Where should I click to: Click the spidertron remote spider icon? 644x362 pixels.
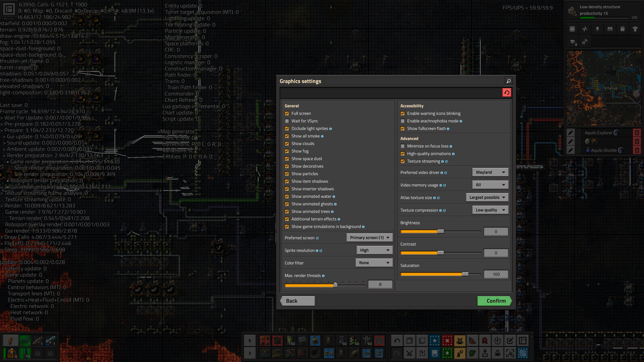(x=498, y=353)
